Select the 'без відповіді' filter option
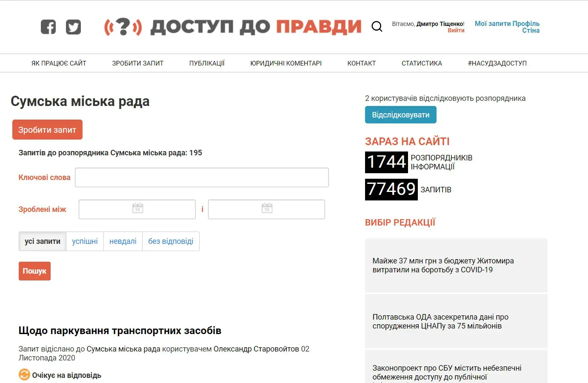This screenshot has height=383, width=588. tap(171, 241)
